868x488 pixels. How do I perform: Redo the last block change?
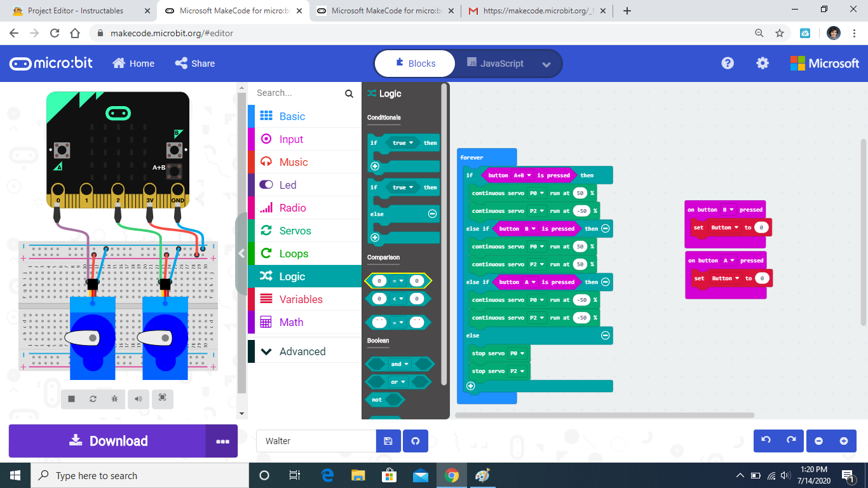click(792, 441)
